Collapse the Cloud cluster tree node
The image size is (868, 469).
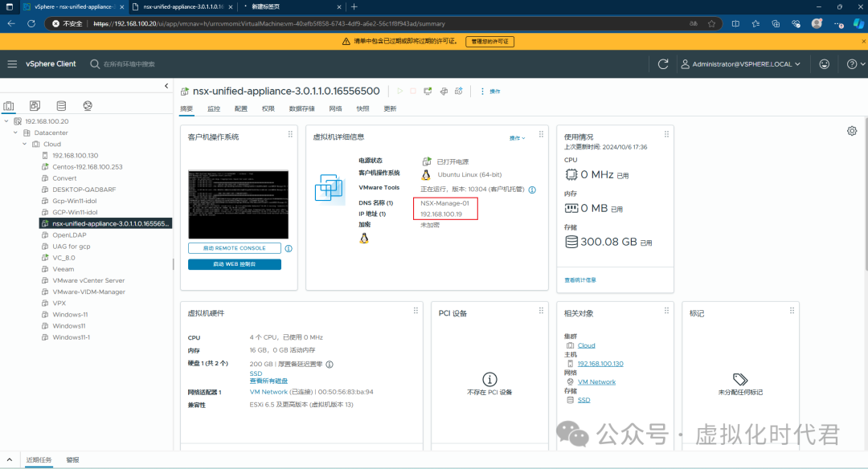pos(24,144)
